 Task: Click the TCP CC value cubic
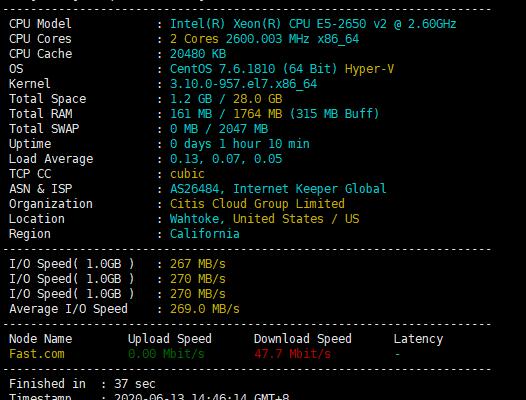coord(187,174)
